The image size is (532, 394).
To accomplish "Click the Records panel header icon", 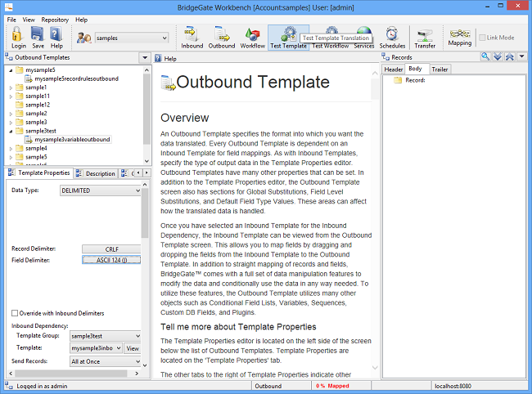I will (x=385, y=57).
